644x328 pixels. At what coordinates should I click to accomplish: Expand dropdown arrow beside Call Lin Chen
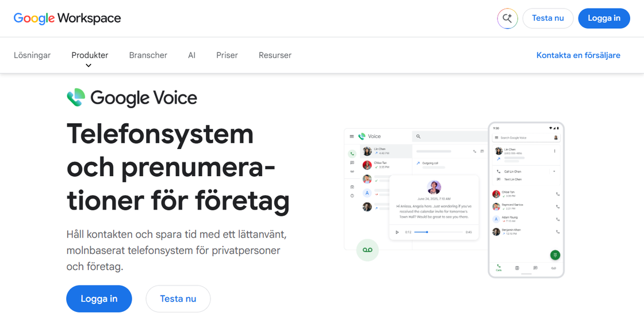554,171
